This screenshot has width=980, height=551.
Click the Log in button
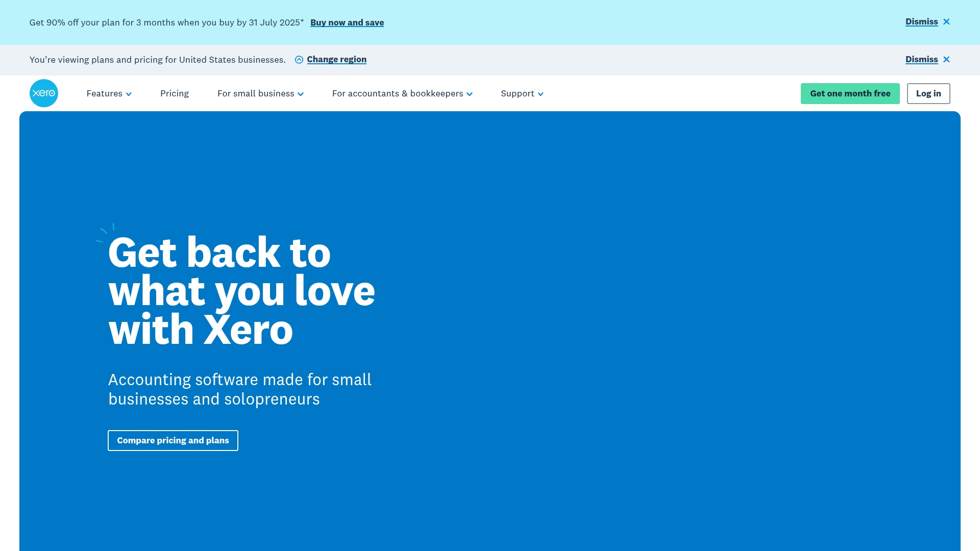pyautogui.click(x=928, y=93)
